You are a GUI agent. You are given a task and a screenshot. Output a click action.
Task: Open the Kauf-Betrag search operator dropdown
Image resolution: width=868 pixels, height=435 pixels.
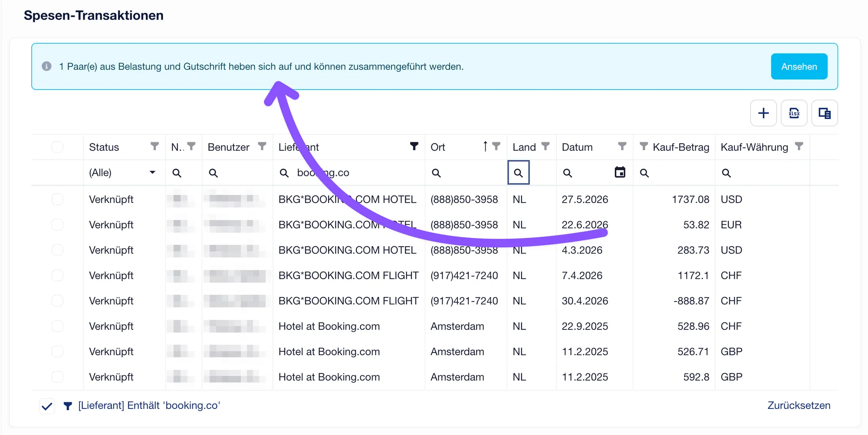pos(644,173)
